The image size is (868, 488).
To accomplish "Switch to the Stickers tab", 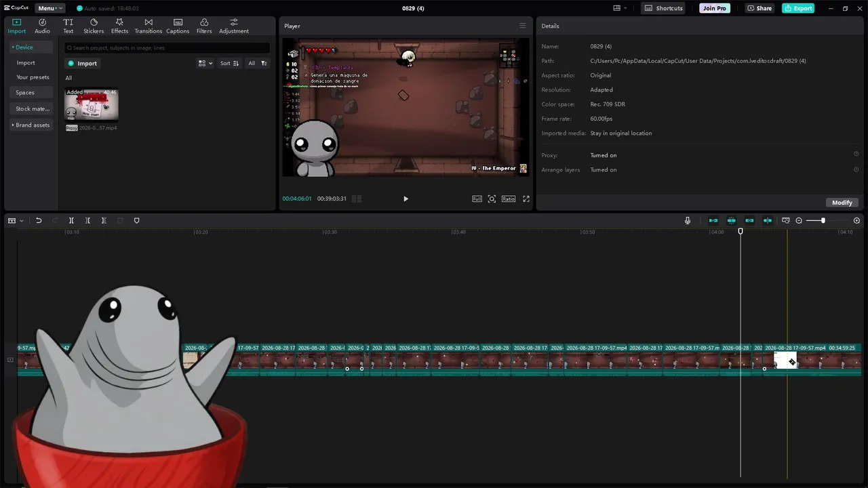I will [x=94, y=26].
